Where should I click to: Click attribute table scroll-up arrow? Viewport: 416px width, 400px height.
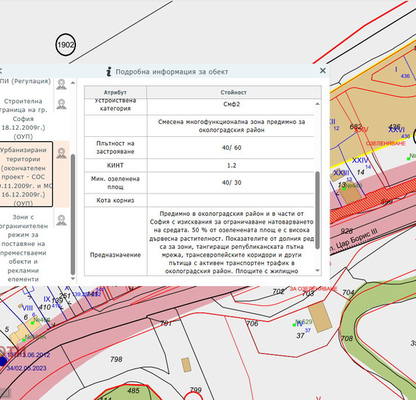tap(317, 104)
